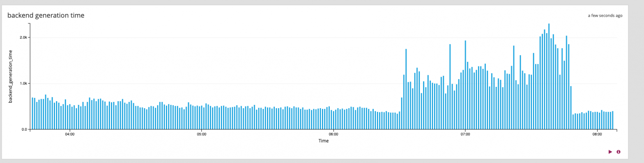Click the 07:00 x-axis label
Image resolution: width=644 pixels, height=163 pixels.
(465, 134)
